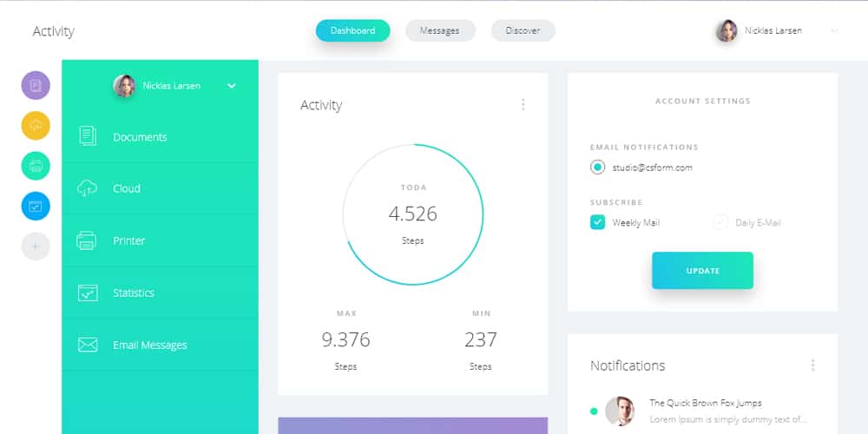Open The Quick Brown Fox Jumps notification

click(x=705, y=403)
